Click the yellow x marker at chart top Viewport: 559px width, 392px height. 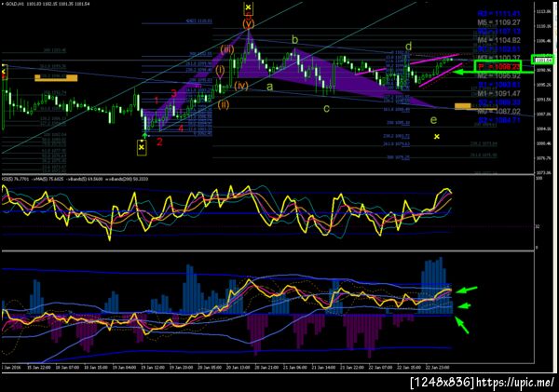249,7
